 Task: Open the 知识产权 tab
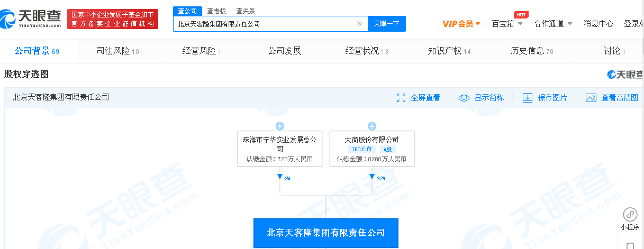[x=449, y=51]
